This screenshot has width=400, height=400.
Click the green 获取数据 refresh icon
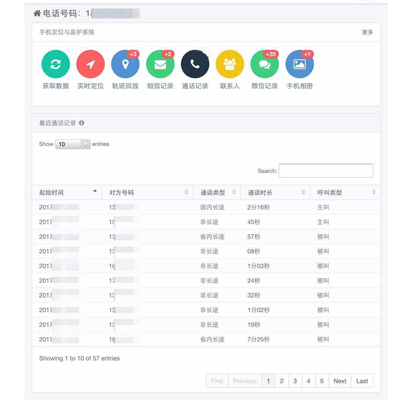click(x=56, y=64)
